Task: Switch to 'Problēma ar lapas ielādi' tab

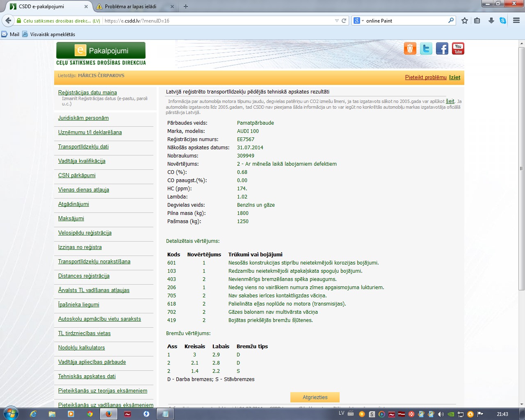Action: pos(130,7)
